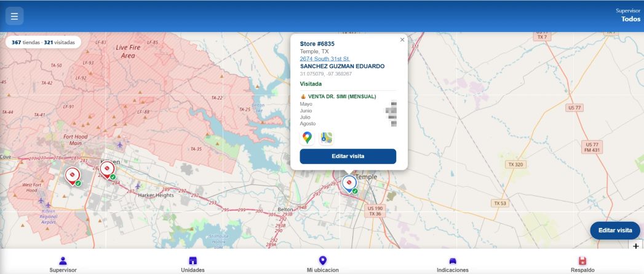Click the US 77 FM 431 road shield
This screenshot has height=274, width=644.
click(592, 147)
